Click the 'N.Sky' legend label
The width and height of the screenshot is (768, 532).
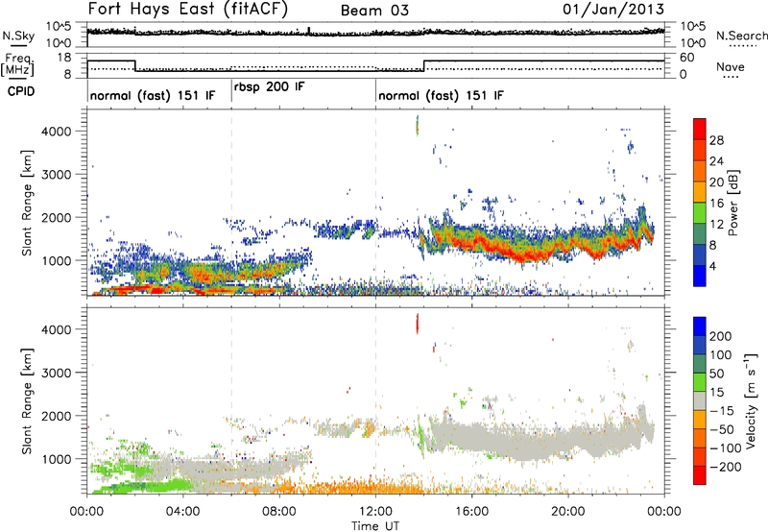pyautogui.click(x=18, y=36)
